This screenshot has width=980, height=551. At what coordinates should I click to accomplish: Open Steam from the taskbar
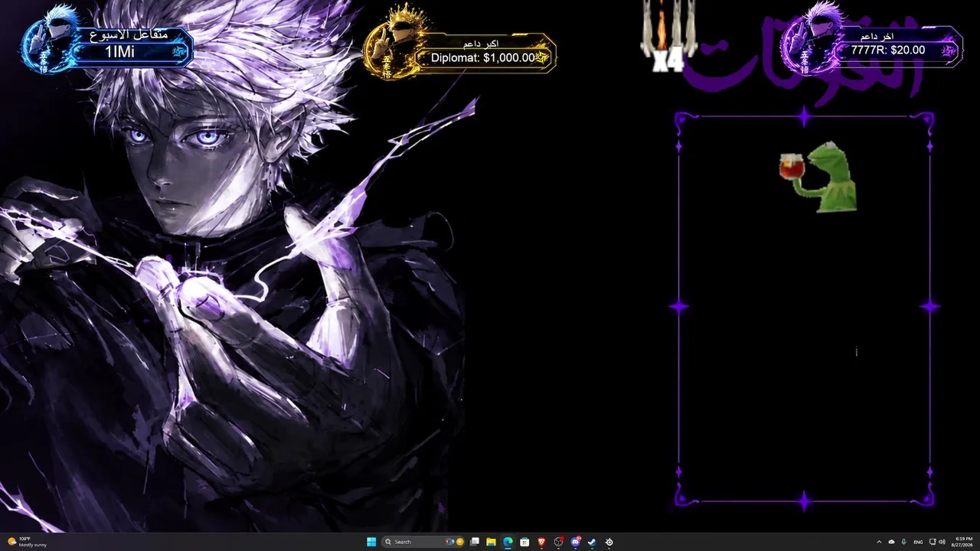pos(592,542)
